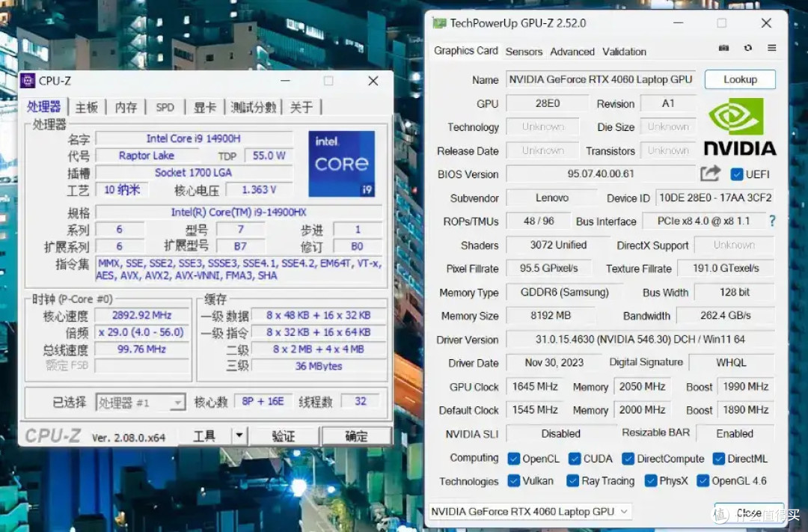Open the 关于 tab in CPU-Z
The height and width of the screenshot is (532, 808).
coord(302,107)
